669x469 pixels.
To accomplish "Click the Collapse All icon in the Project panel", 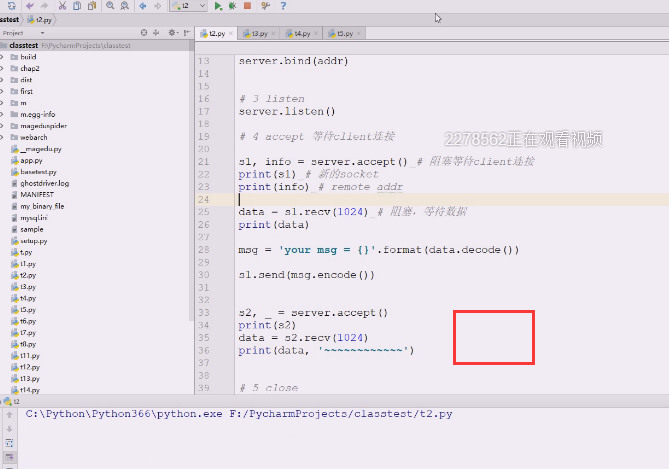I will 156,32.
